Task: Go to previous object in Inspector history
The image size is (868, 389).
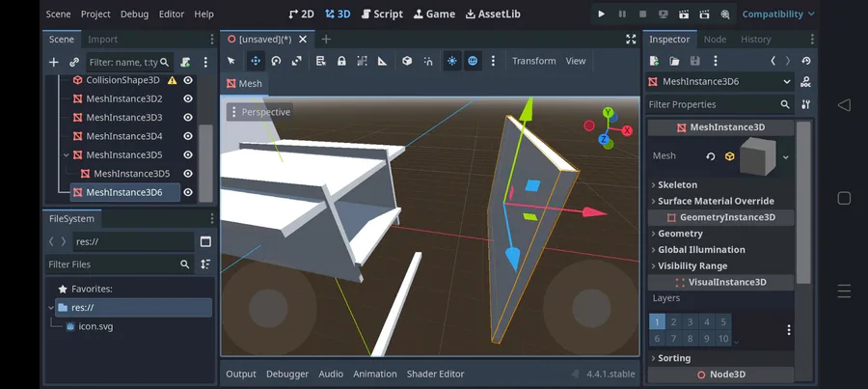Action: 773,61
